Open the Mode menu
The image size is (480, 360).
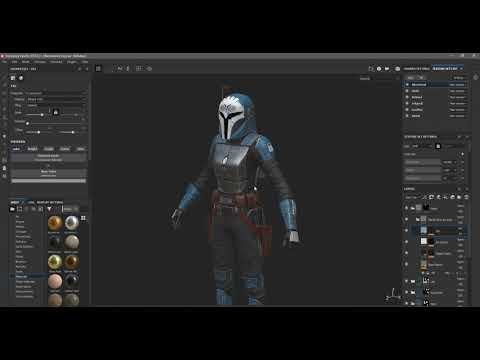[x=26, y=62]
